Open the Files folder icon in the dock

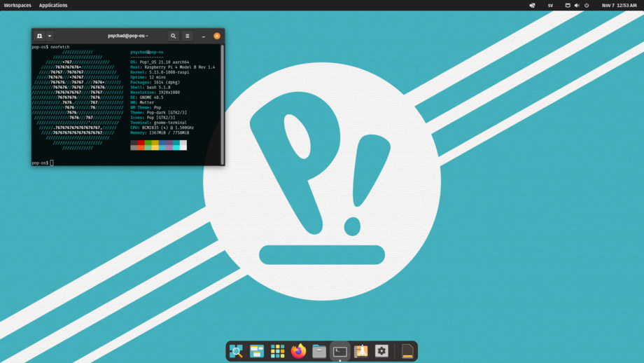[x=319, y=351]
